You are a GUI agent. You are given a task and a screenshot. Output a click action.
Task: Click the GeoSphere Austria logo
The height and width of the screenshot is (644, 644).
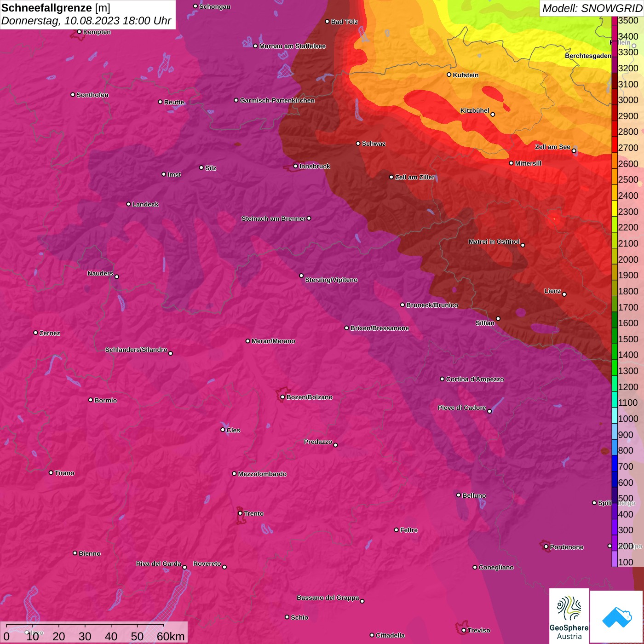pyautogui.click(x=569, y=616)
